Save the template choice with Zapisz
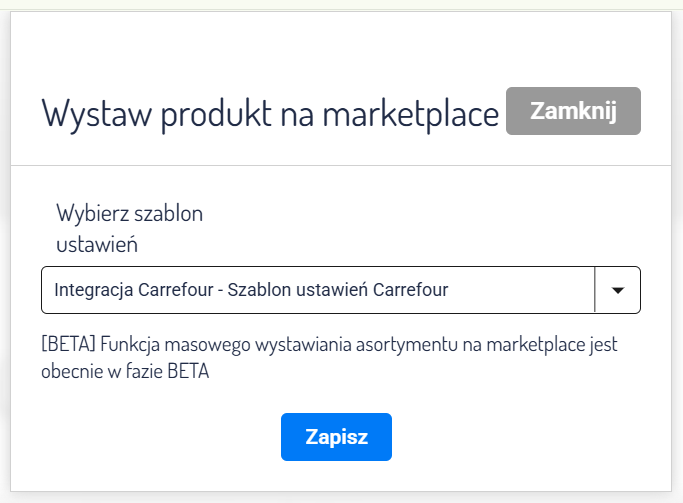683x503 pixels. click(x=336, y=437)
